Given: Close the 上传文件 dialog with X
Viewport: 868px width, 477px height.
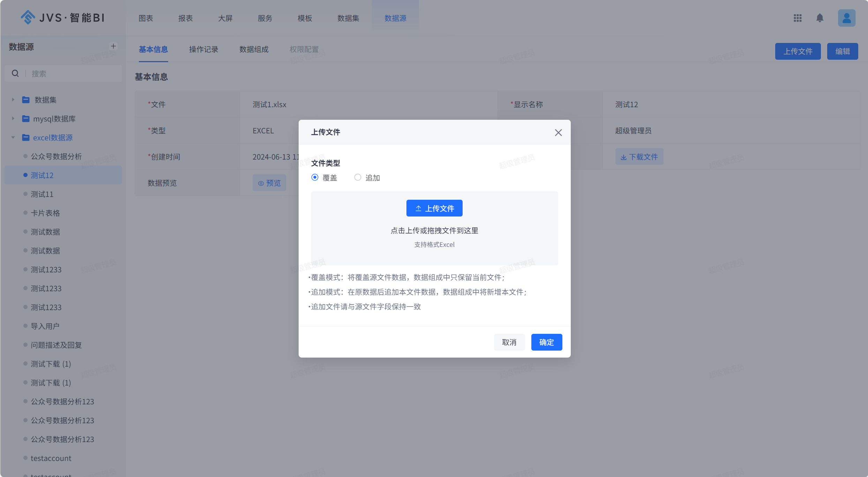Looking at the screenshot, I should click(558, 132).
